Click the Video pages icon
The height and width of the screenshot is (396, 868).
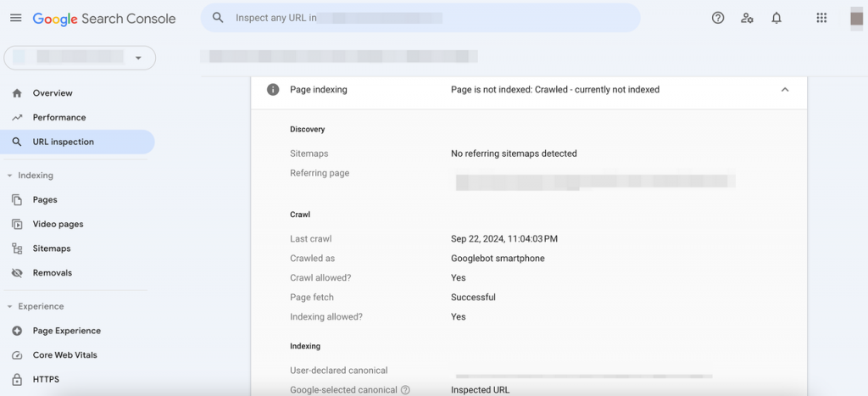point(17,225)
